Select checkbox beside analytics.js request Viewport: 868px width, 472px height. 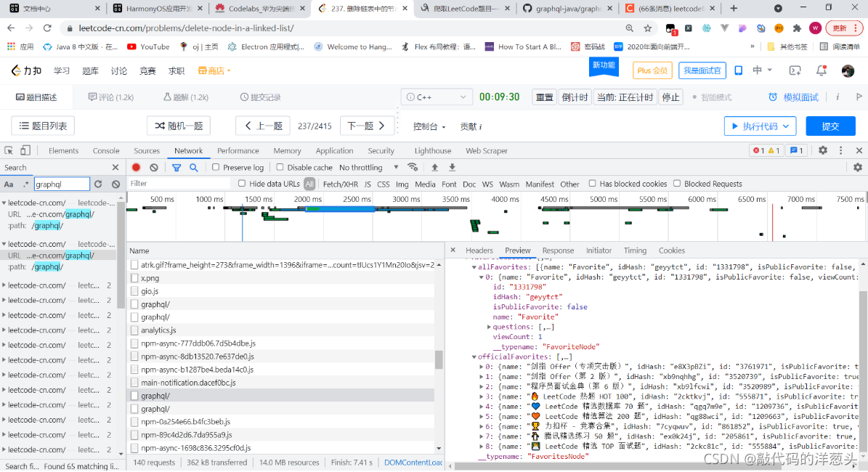[134, 330]
